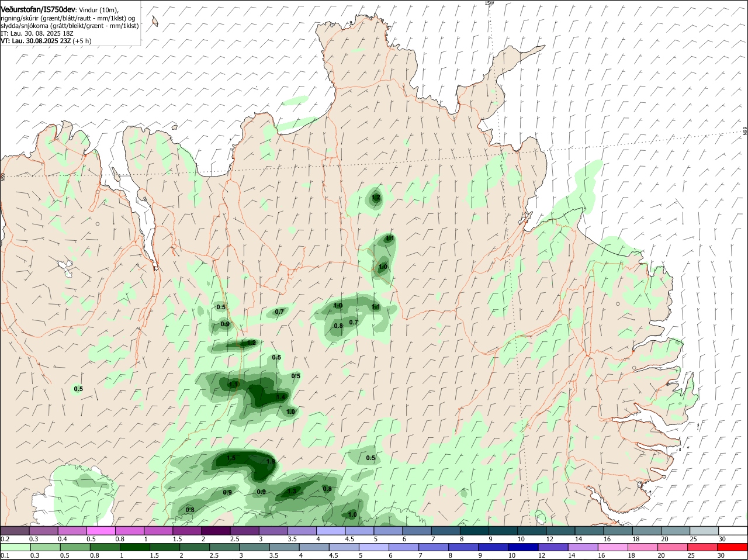Click the 'IT: Lau. 30. 08. 2025 18Z' line

pyautogui.click(x=37, y=33)
